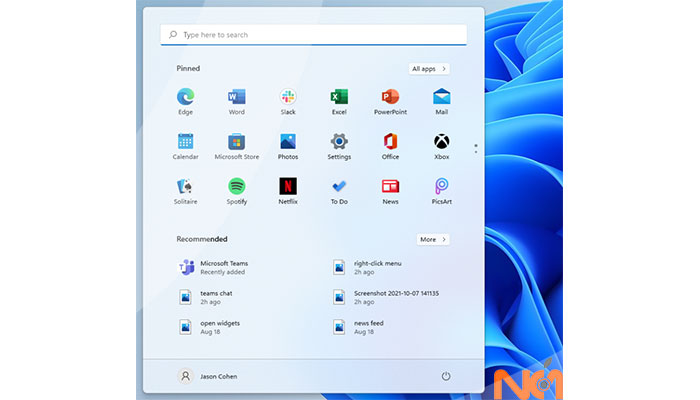Open Spotify
700x400 pixels.
237,191
